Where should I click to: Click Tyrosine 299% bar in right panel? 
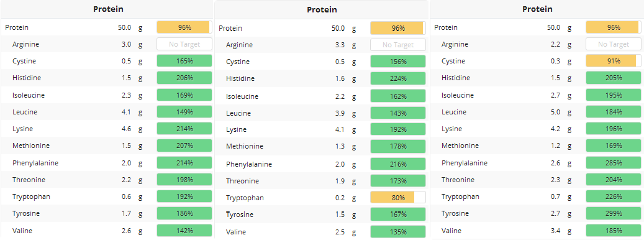pyautogui.click(x=614, y=214)
